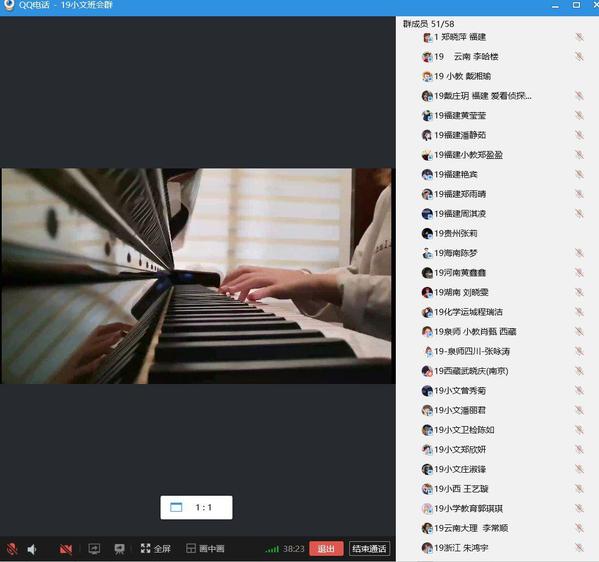This screenshot has height=562, width=599.
Task: Switch the video to 全屏 fullscreen
Action: point(155,549)
